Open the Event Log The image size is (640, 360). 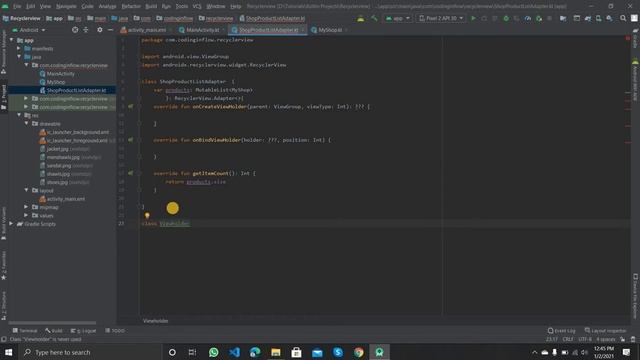coord(562,331)
